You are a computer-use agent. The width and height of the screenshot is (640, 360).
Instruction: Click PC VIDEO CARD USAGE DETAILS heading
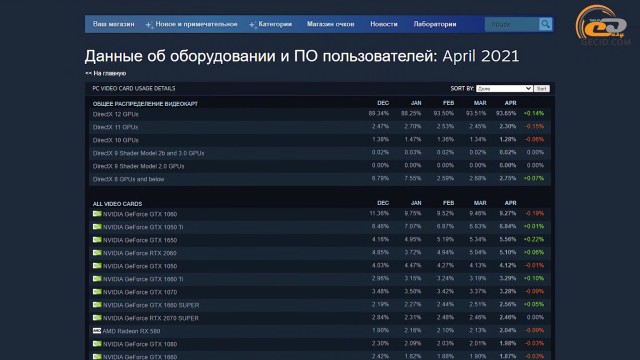(134, 89)
